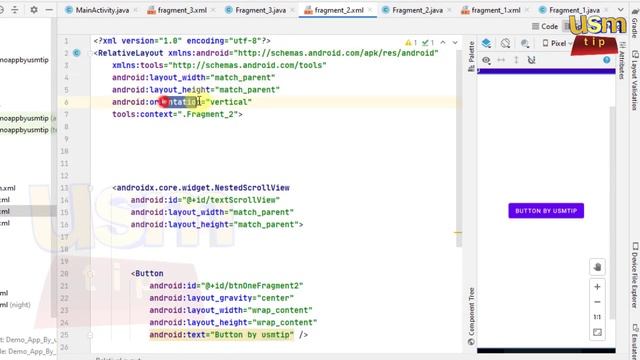The image size is (640, 360).
Task: Click the "vertical" orientation value
Action: 229,102
